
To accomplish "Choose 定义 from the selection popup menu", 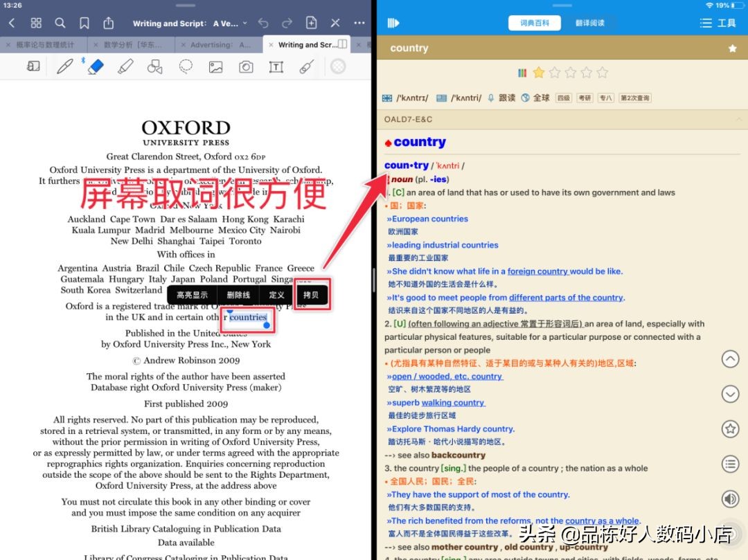I will click(x=276, y=293).
